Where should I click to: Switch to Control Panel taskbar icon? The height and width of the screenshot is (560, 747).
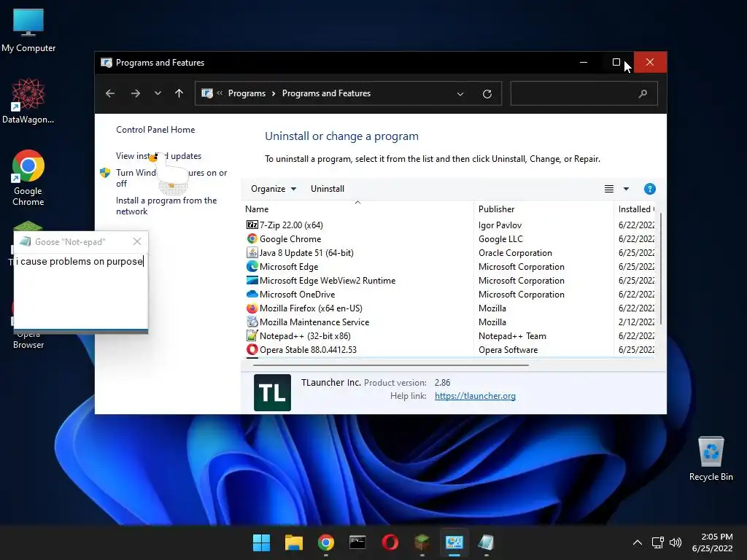coord(454,542)
